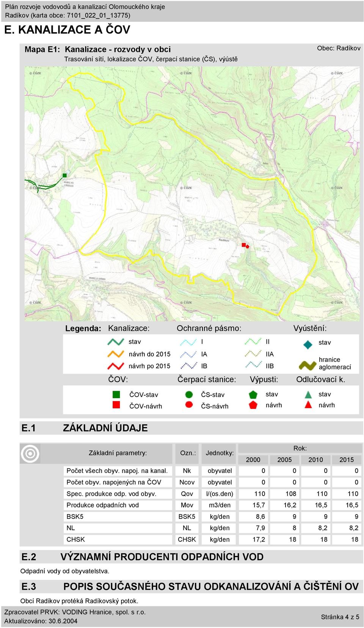The width and height of the screenshot is (364, 628).
Task: Click the BSK5 value 8,6
Action: 260,517
